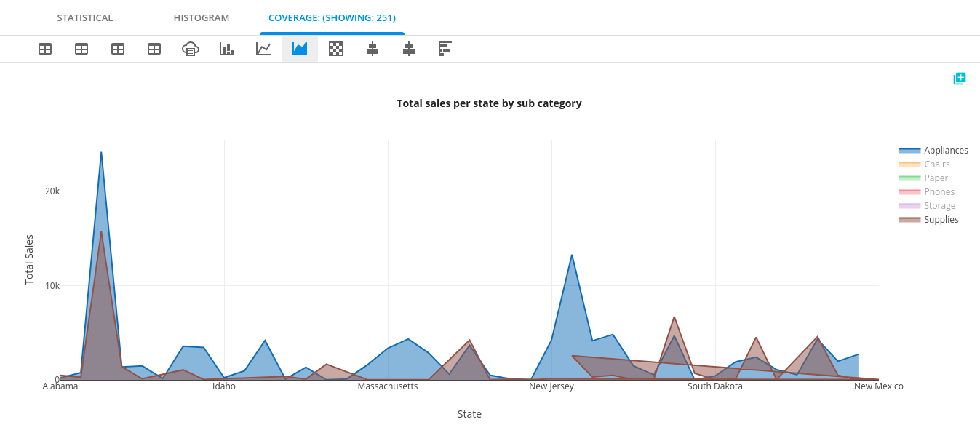Click the 'New Mexico' x-axis tick label
Viewport: 980px width, 425px height.
pos(879,386)
